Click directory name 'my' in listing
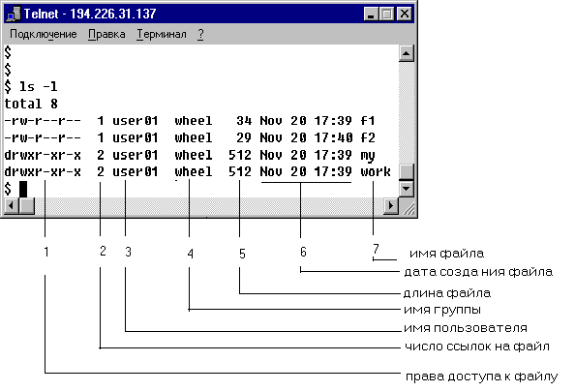The width and height of the screenshot is (575, 392). click(x=368, y=156)
